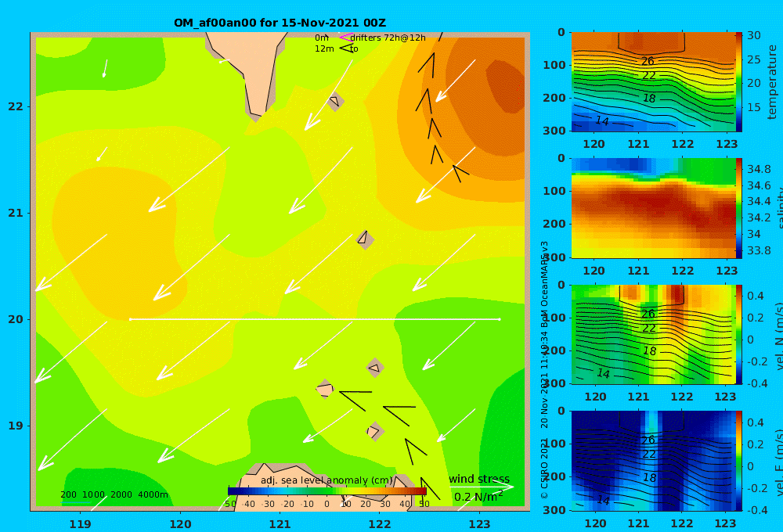Screen dimensions: 783x532
Task: Click the 'wind stress' label
Action: pyautogui.click(x=479, y=479)
